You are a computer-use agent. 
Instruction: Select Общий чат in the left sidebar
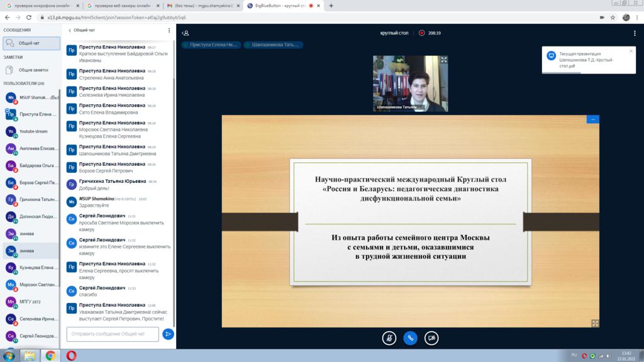click(31, 43)
